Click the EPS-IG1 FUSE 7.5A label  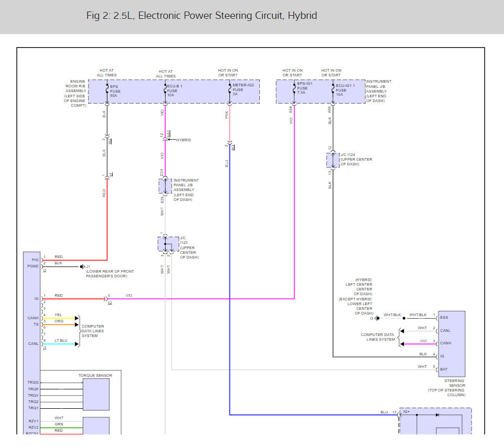pyautogui.click(x=304, y=88)
